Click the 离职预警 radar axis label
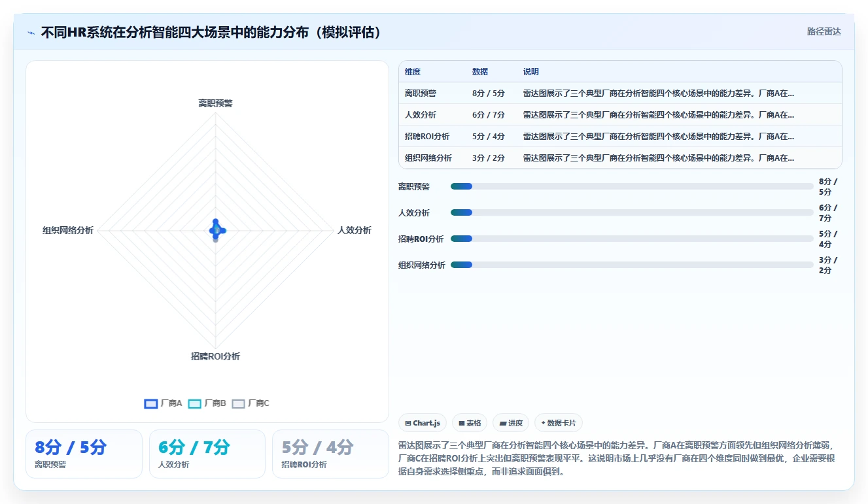Viewport: 868px width, 504px height. (216, 103)
